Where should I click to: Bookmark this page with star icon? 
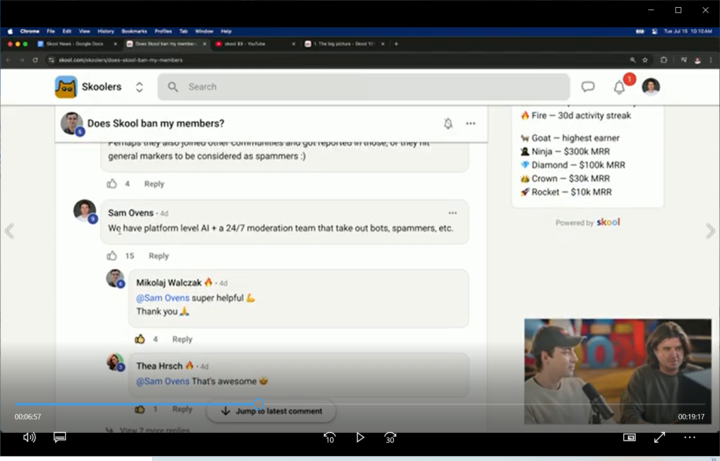tap(645, 60)
